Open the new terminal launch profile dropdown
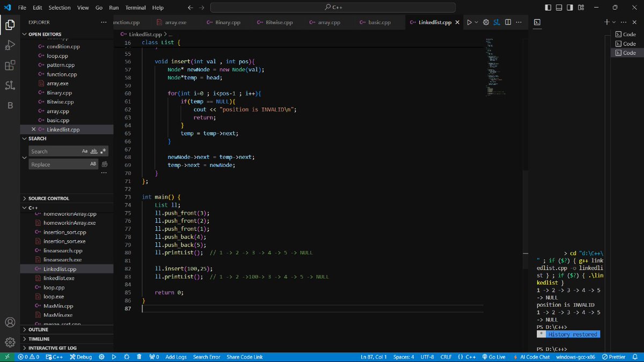 pos(614,22)
